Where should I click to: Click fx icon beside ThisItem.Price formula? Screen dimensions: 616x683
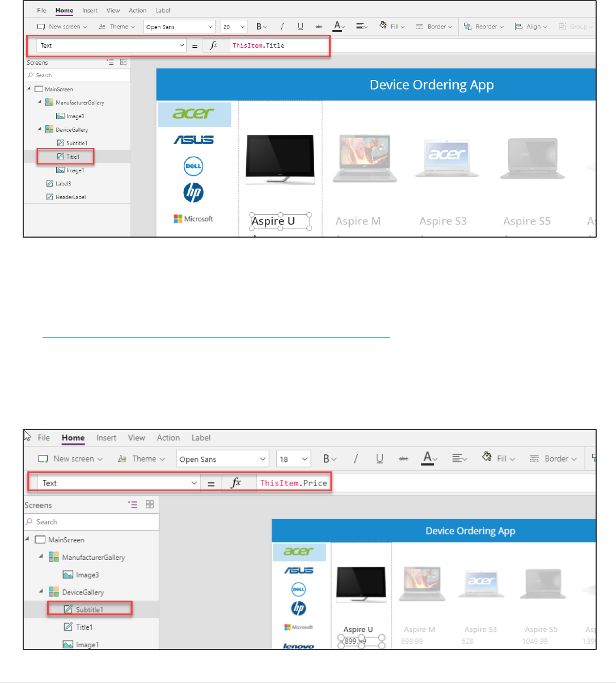click(x=237, y=483)
